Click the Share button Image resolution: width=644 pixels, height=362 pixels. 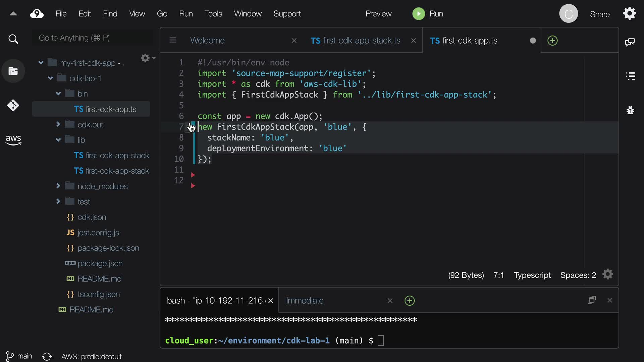[x=599, y=14]
